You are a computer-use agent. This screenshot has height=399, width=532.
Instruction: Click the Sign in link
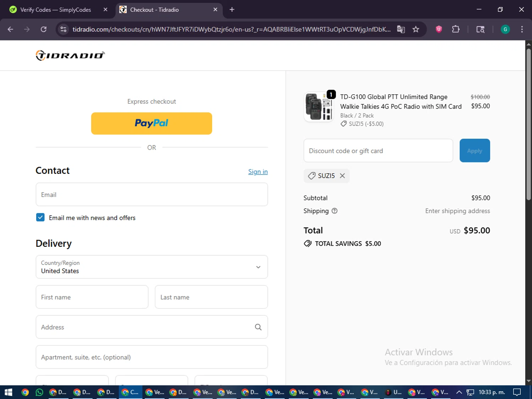(258, 172)
